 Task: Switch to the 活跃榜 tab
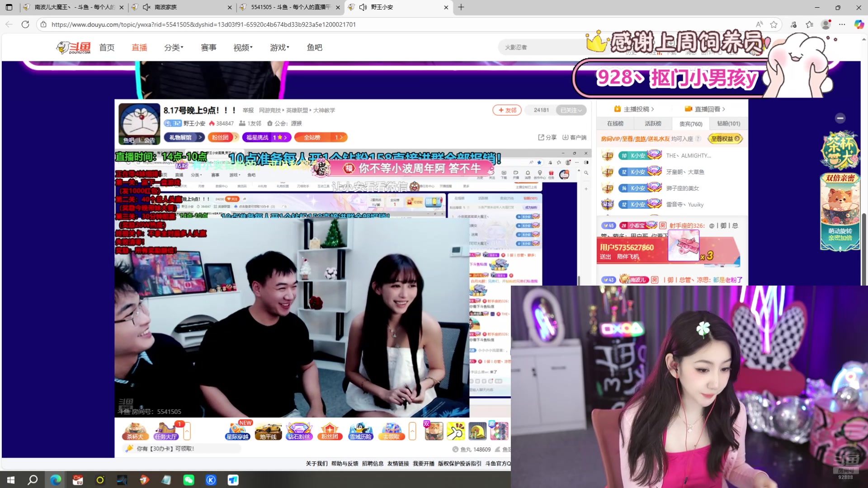(x=653, y=124)
